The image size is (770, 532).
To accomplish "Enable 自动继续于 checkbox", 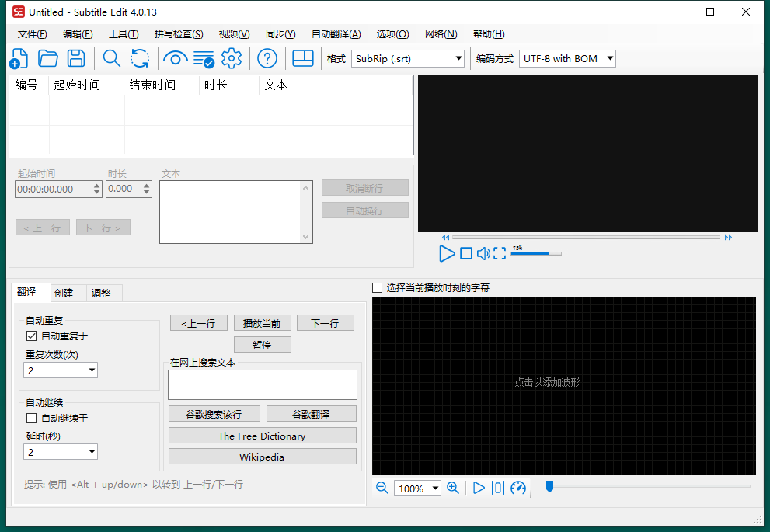I will tap(31, 418).
